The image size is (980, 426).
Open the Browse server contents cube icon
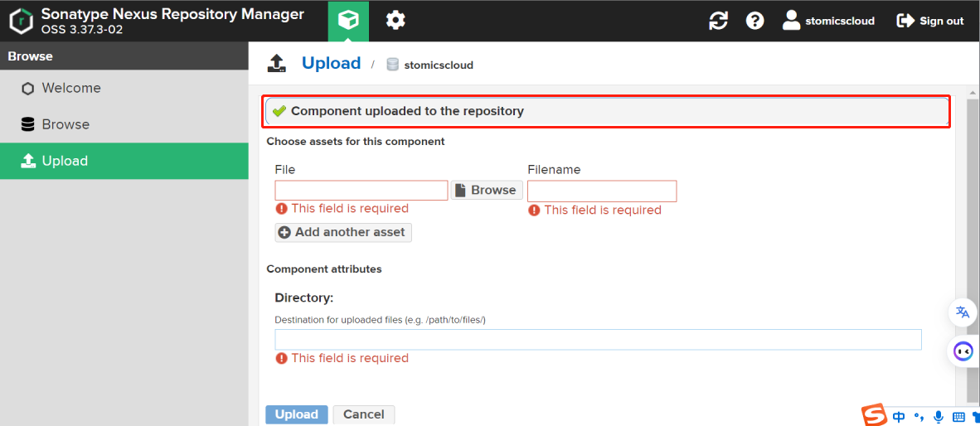[348, 21]
